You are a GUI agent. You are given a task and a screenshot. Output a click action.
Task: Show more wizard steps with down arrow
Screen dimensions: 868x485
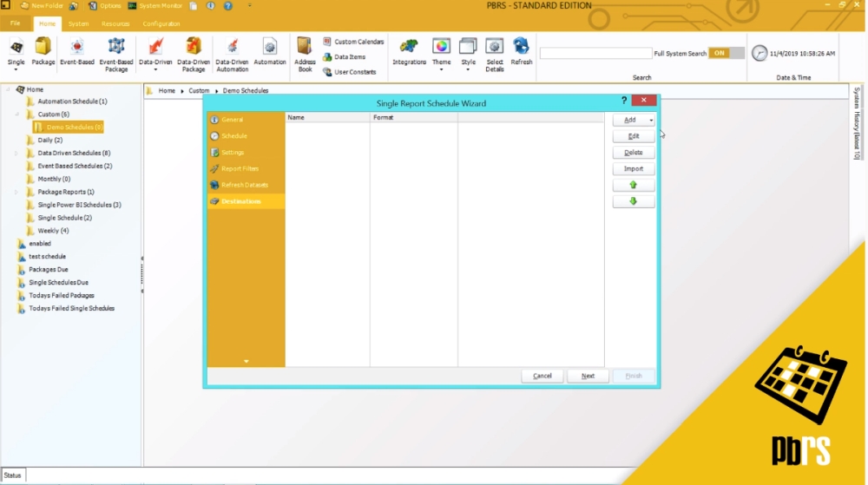[x=247, y=361]
